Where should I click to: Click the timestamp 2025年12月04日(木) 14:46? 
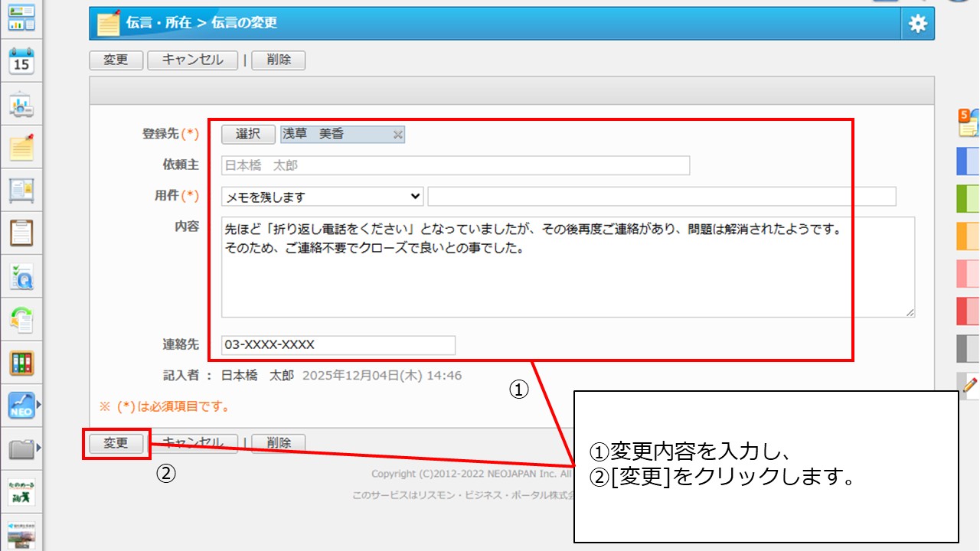click(382, 376)
